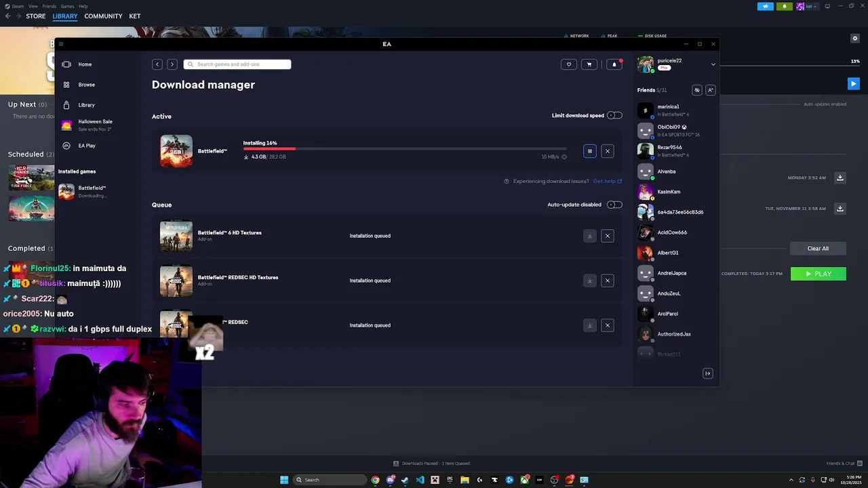
Task: Select friend AuthorizedJax
Action: pyautogui.click(x=675, y=334)
